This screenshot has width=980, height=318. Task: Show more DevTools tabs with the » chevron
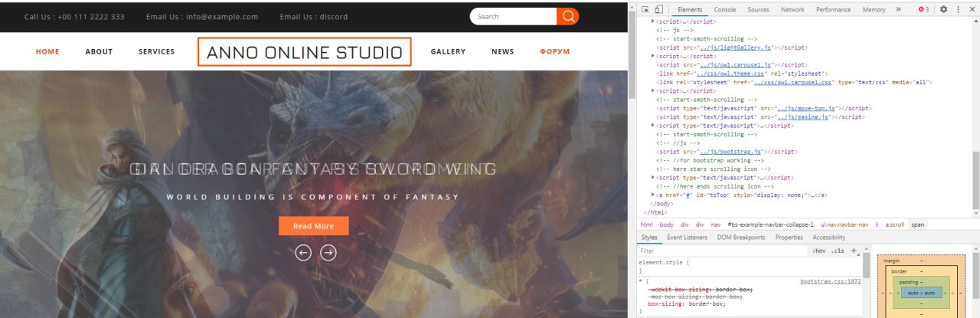coord(898,9)
